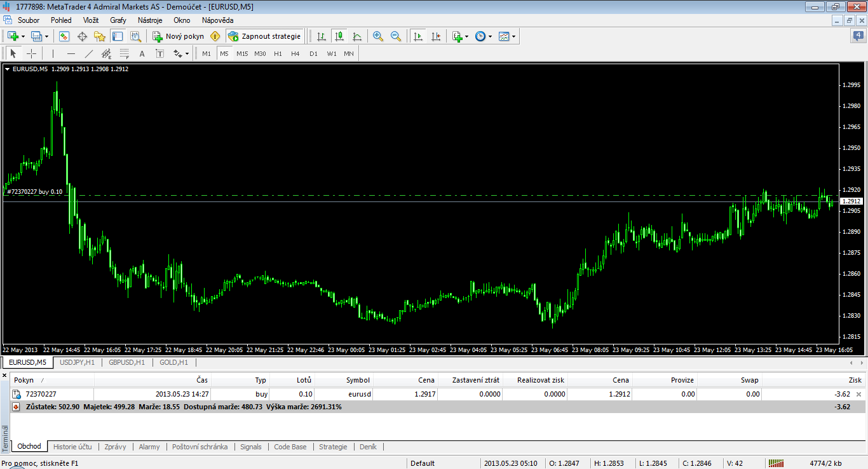
Task: Select the text A tool
Action: [x=142, y=53]
